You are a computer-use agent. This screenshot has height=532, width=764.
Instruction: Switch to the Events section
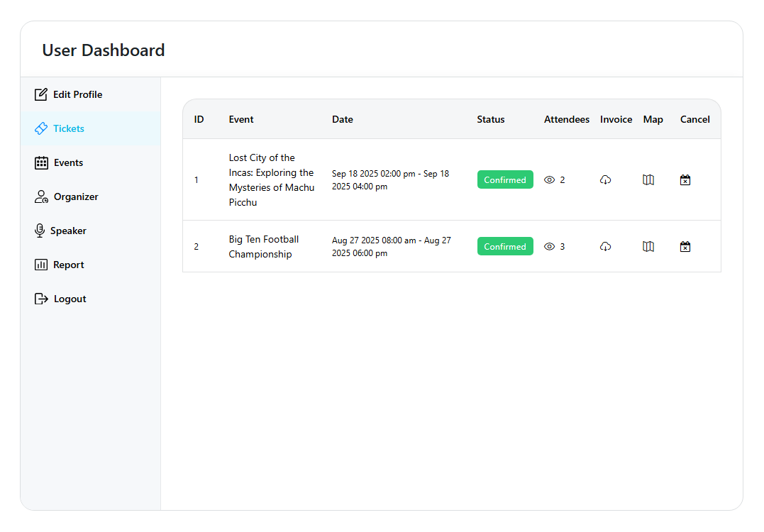pos(68,162)
